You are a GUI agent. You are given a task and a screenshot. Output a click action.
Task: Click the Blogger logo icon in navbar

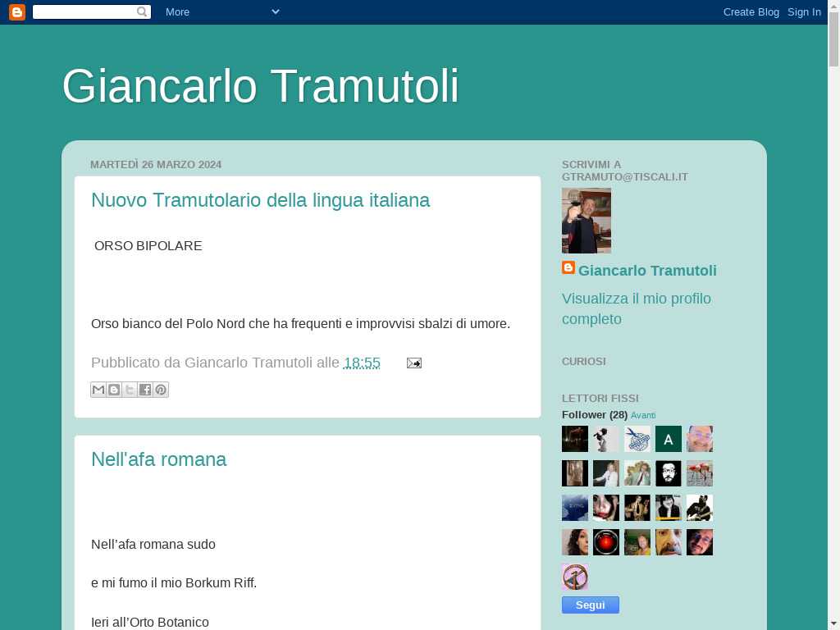tap(16, 11)
